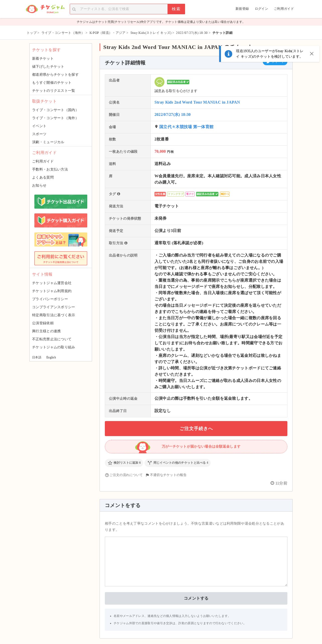Open the チケット購入ガイド banner
Screen dimensions: 322x644
pos(61,220)
